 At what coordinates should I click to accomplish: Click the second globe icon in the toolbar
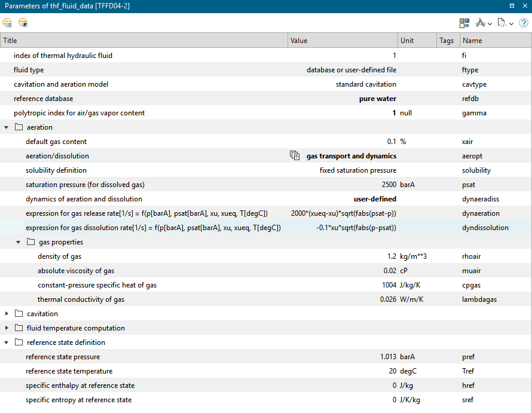pyautogui.click(x=23, y=23)
